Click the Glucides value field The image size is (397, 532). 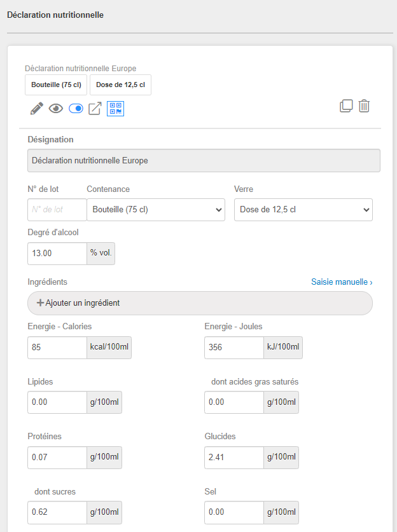(x=234, y=457)
